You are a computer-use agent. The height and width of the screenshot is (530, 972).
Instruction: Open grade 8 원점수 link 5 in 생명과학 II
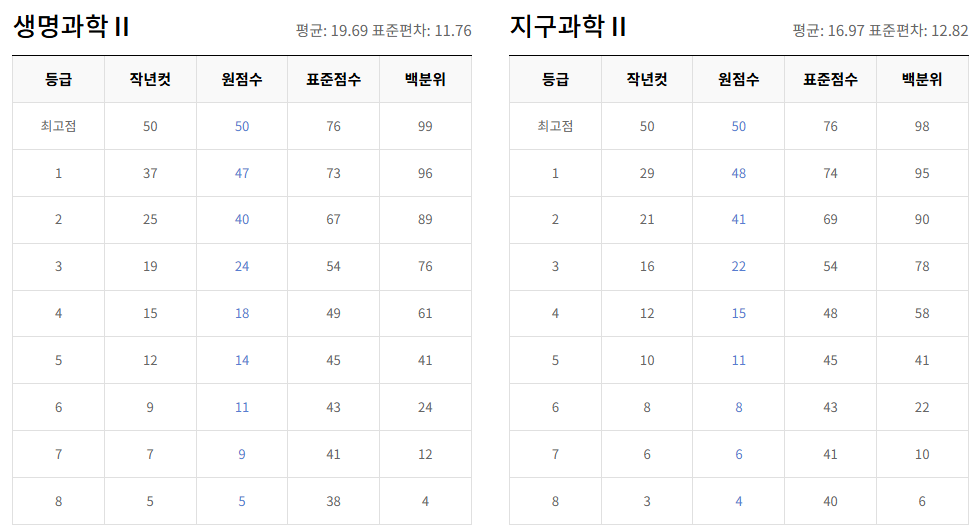(x=242, y=501)
